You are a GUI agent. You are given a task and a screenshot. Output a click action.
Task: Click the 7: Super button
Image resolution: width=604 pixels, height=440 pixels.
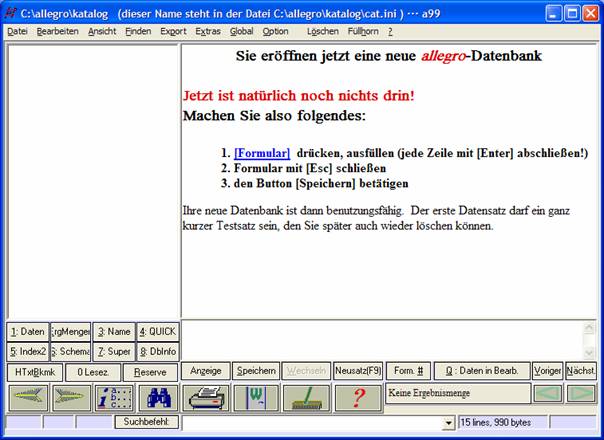(114, 352)
